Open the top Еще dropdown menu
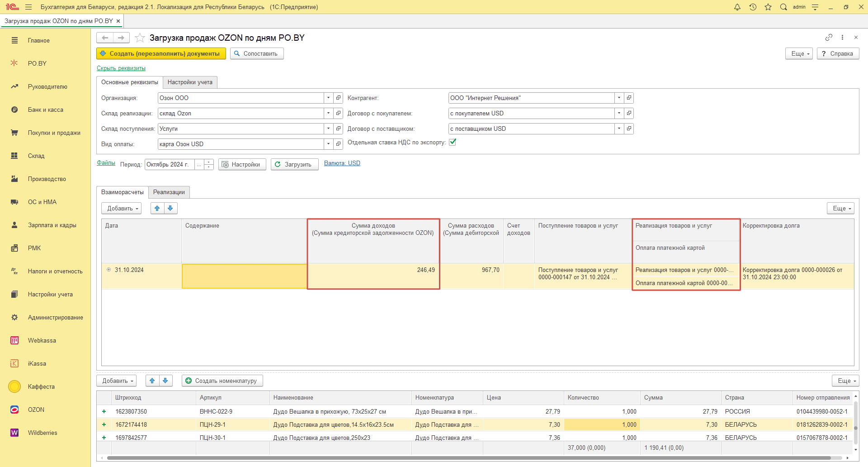 (x=799, y=53)
